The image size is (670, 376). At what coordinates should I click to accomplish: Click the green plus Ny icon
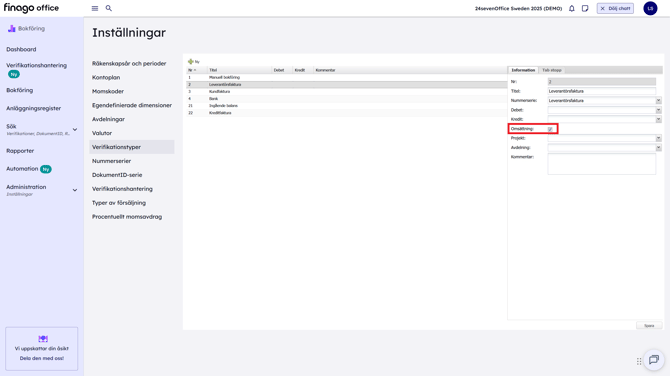pyautogui.click(x=191, y=62)
